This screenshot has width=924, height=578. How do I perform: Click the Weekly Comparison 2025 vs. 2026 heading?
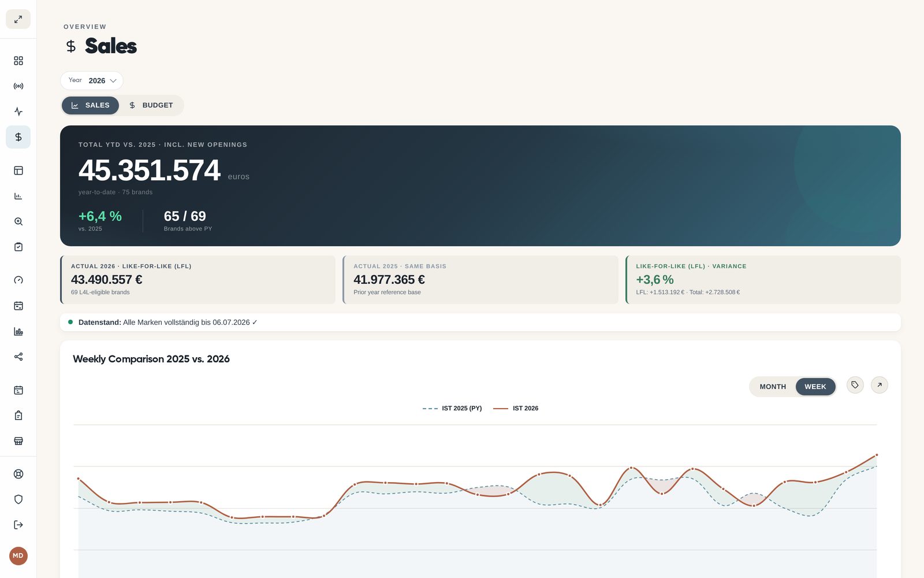click(151, 359)
